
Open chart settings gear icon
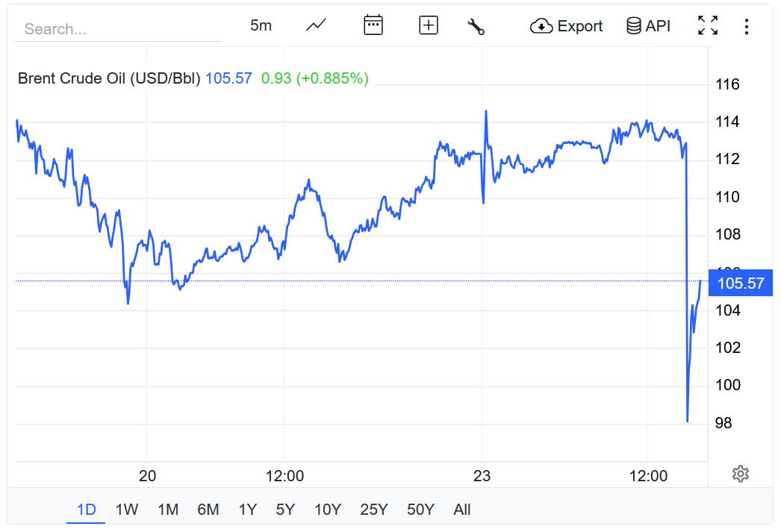(741, 474)
